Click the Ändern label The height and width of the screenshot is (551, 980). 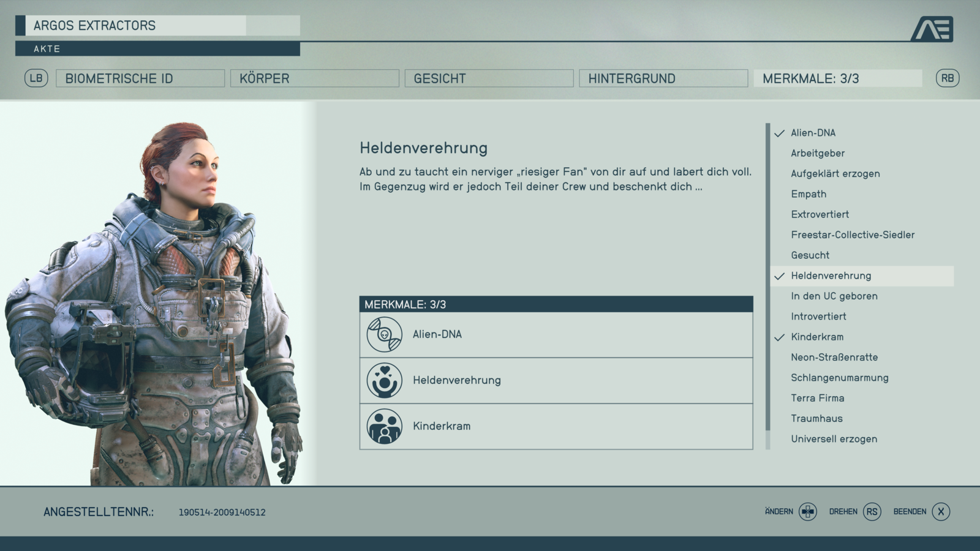coord(779,512)
